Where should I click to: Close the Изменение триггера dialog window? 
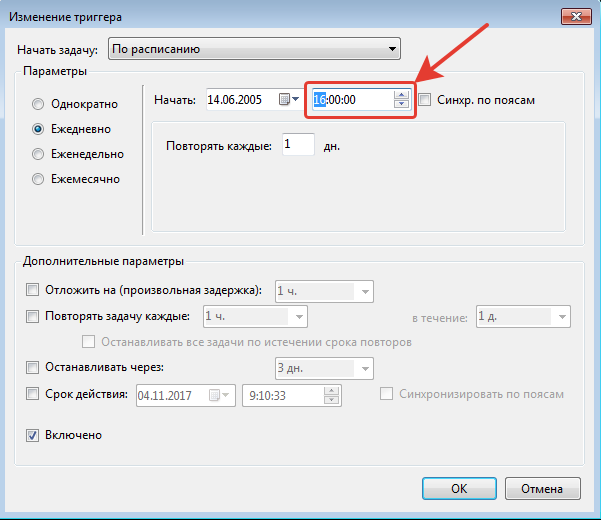click(x=576, y=16)
